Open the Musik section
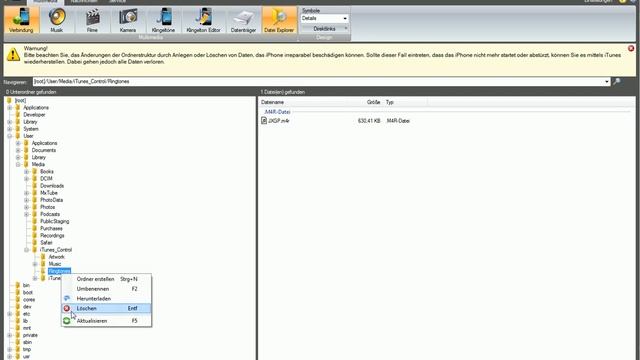 (57, 20)
